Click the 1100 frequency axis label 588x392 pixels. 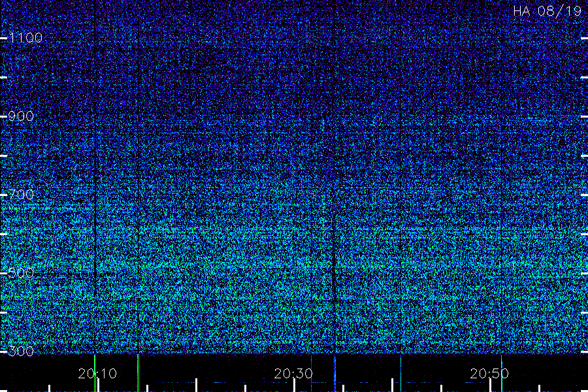26,38
